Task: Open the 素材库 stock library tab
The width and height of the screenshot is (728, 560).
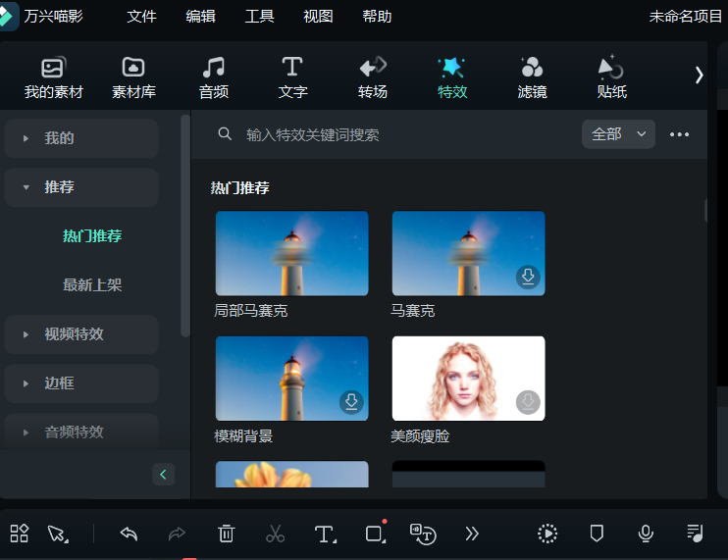Action: click(x=133, y=77)
